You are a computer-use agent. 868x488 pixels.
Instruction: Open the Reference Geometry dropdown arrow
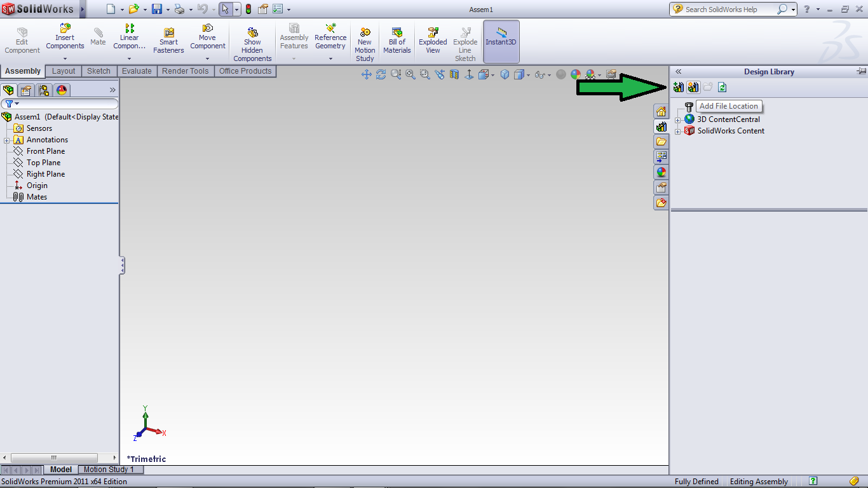330,58
